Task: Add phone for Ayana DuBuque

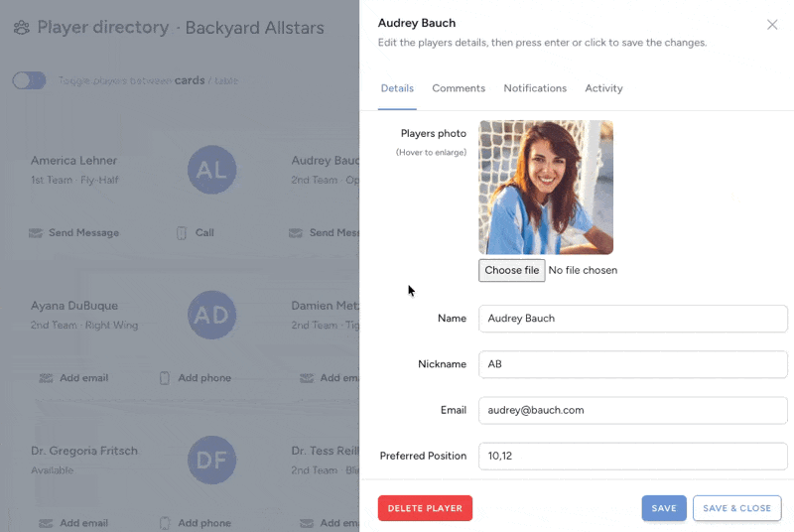Action: [195, 378]
